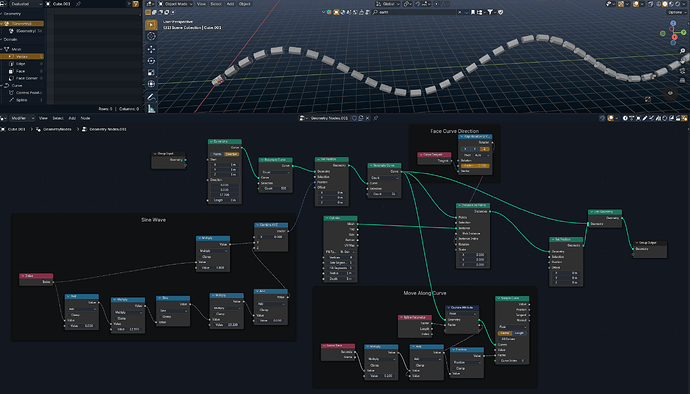Collapse the Cylinder node
The width and height of the screenshot is (690, 394).
(327, 218)
